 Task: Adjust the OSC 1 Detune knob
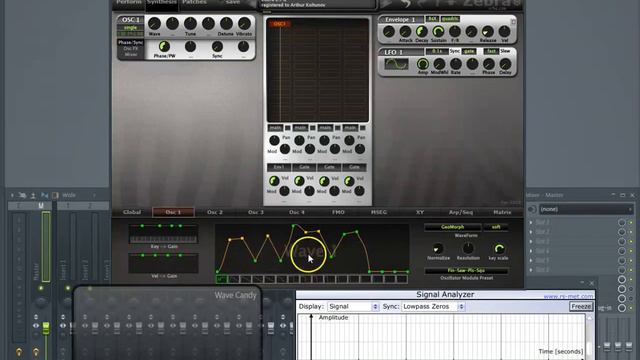pos(226,24)
